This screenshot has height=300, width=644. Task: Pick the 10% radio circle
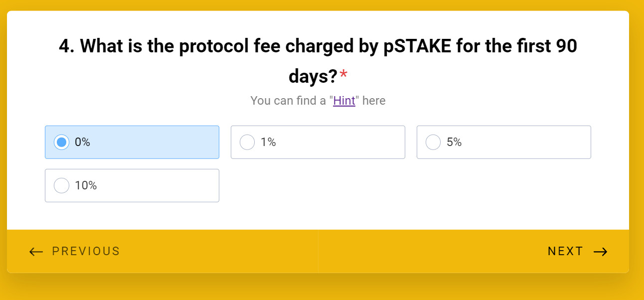click(x=61, y=185)
